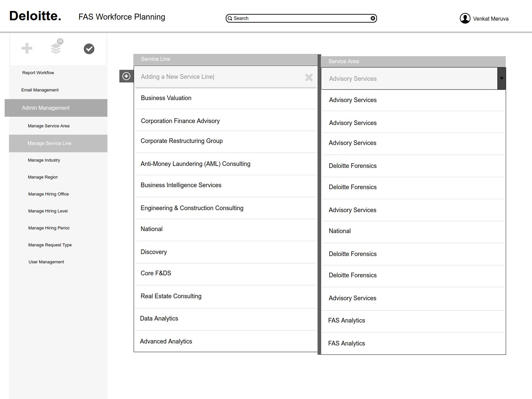The width and height of the screenshot is (532, 399).
Task: Go to Manage Service Area
Action: tap(49, 126)
